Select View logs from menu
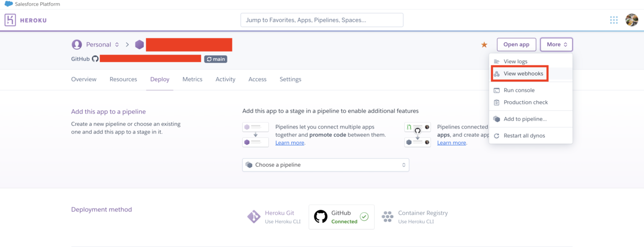 click(x=531, y=62)
